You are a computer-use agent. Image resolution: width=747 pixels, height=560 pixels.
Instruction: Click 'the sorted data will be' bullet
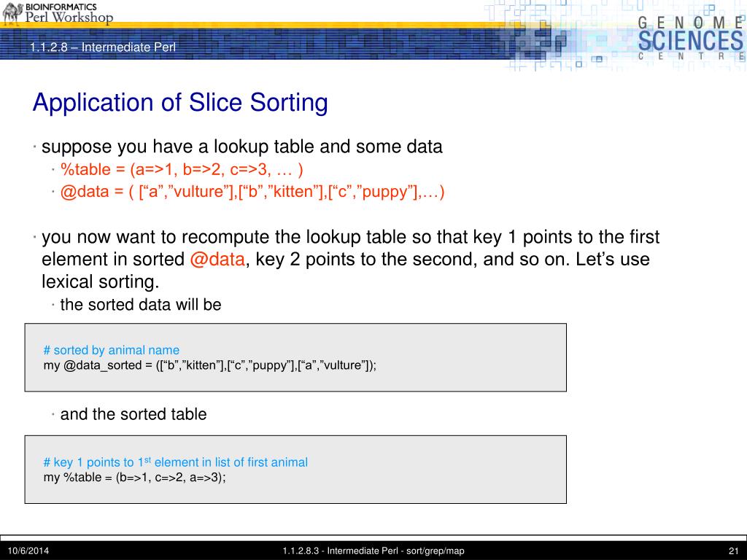[141, 305]
